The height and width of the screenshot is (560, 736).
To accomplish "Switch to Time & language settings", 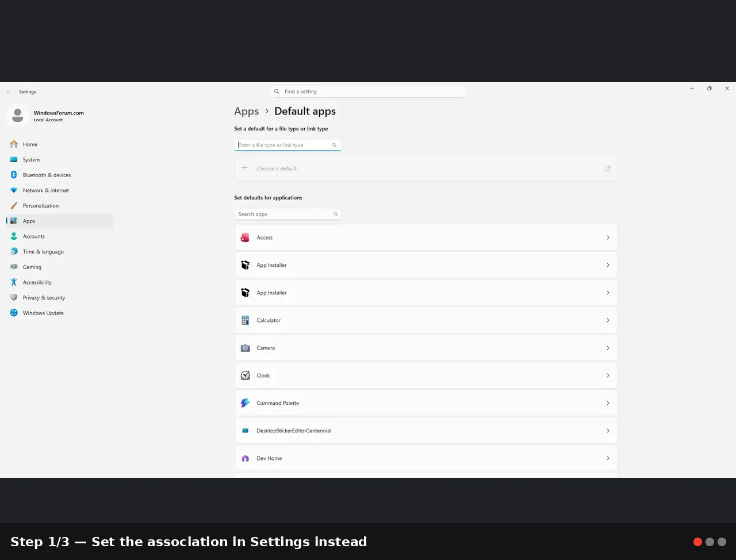I will [x=60, y=252].
